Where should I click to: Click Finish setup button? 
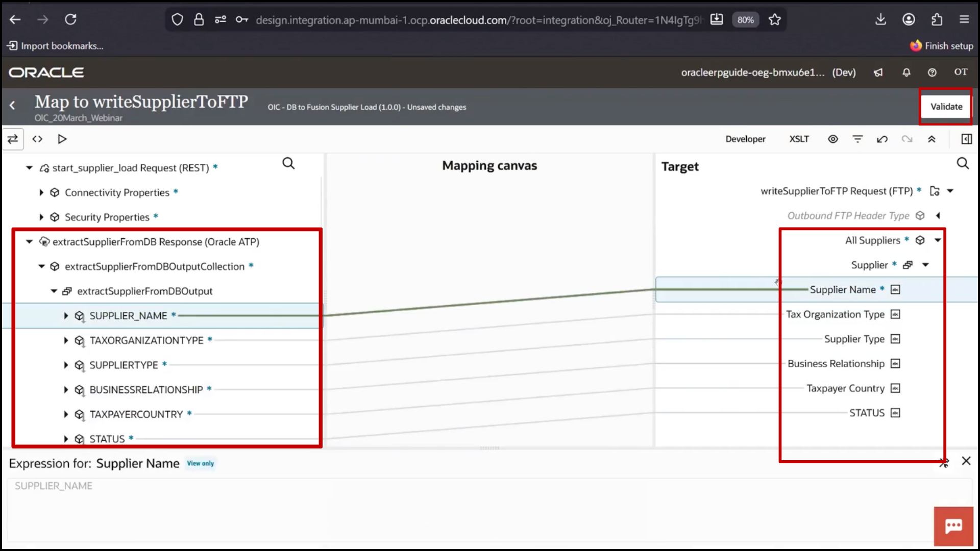tap(942, 46)
